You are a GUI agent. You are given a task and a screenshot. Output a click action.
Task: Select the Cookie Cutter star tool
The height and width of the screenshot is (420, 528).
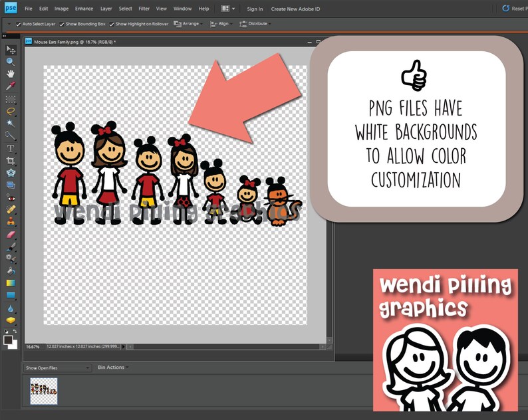11,173
